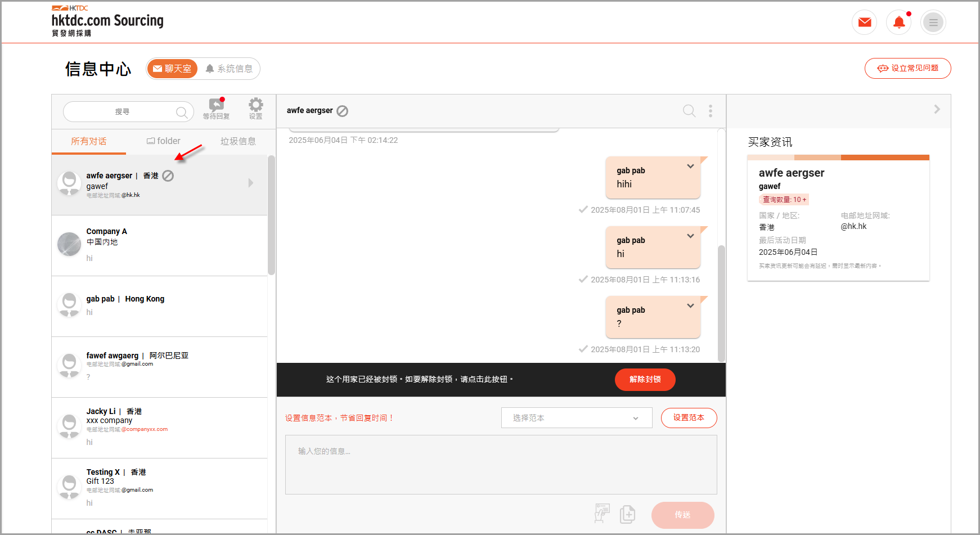The height and width of the screenshot is (535, 980).
Task: Click the quick reply template icon near send
Action: (x=602, y=514)
